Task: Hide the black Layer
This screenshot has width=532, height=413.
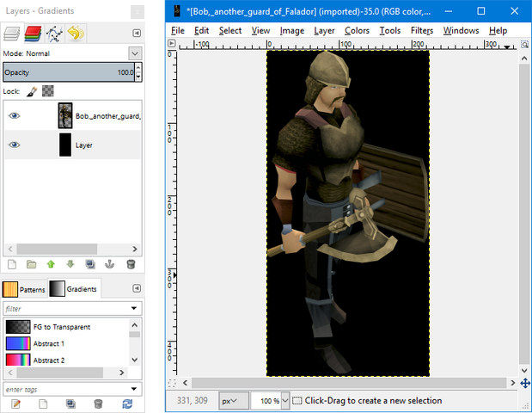Action: 14,145
